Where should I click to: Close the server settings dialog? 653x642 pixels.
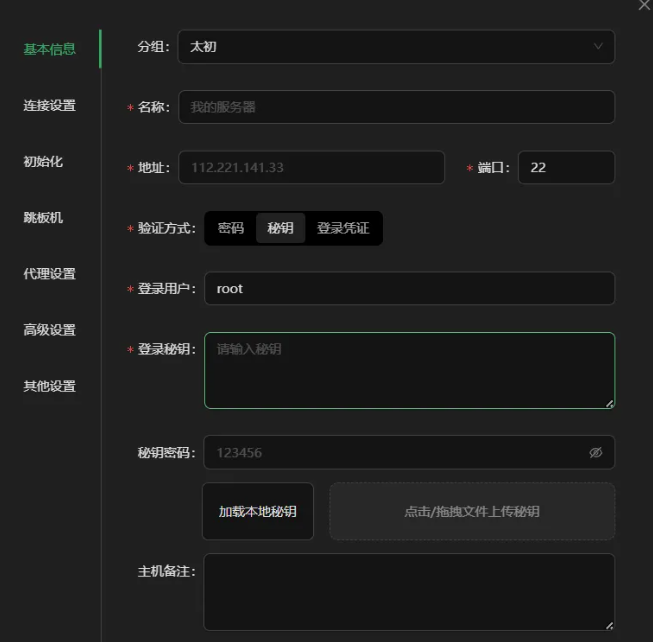pyautogui.click(x=644, y=5)
